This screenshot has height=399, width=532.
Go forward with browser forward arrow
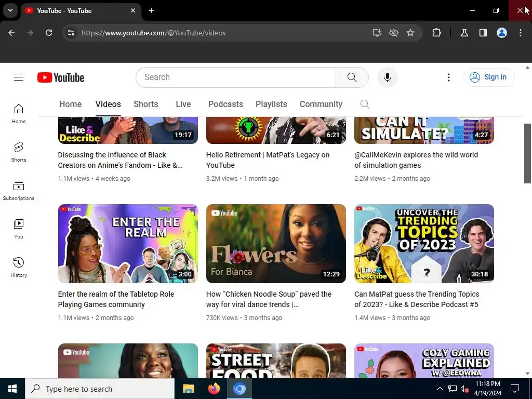point(30,33)
